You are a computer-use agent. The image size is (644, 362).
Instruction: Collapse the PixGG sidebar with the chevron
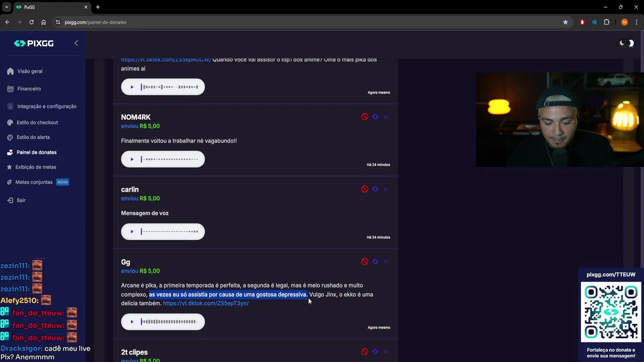pyautogui.click(x=76, y=43)
